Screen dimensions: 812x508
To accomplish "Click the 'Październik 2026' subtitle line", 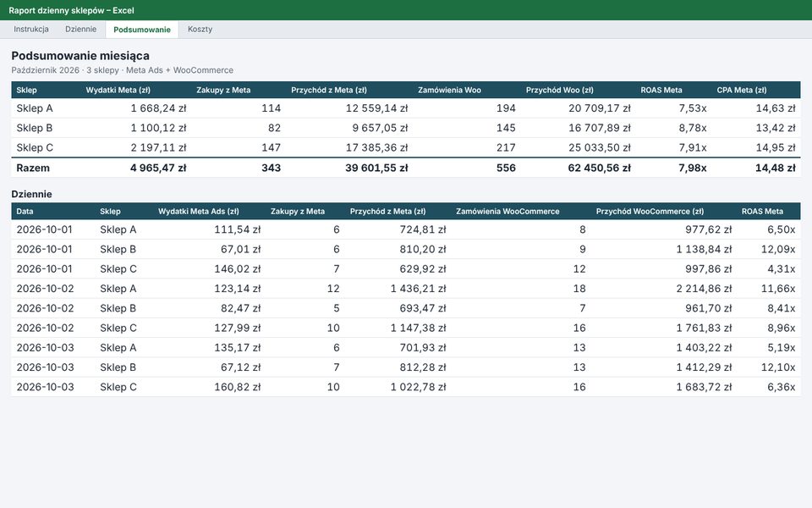I will (122, 70).
